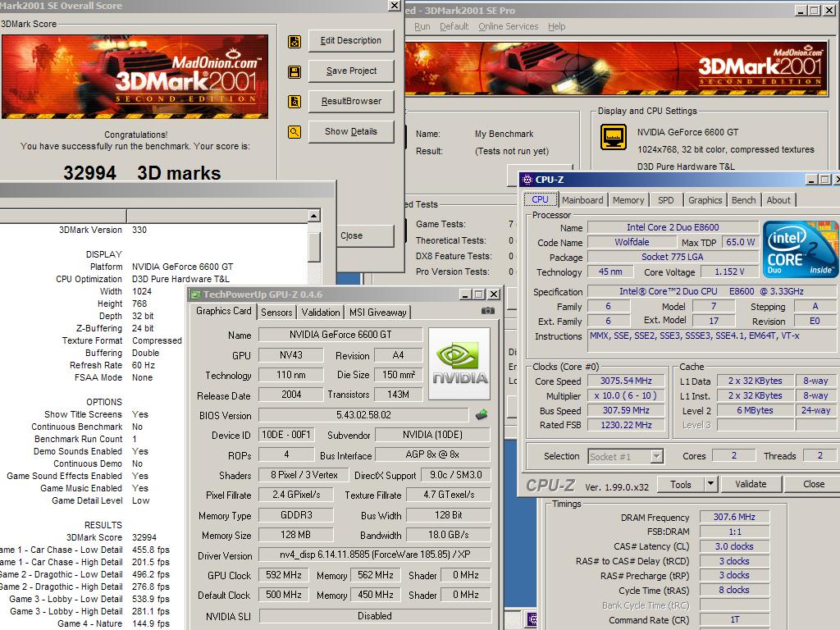Click Driver Version field in GPU-Z

[x=374, y=555]
